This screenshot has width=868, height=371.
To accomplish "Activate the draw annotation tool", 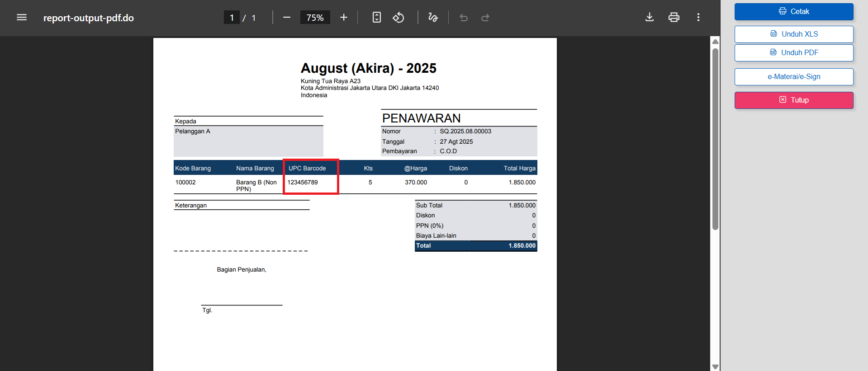I will click(433, 18).
